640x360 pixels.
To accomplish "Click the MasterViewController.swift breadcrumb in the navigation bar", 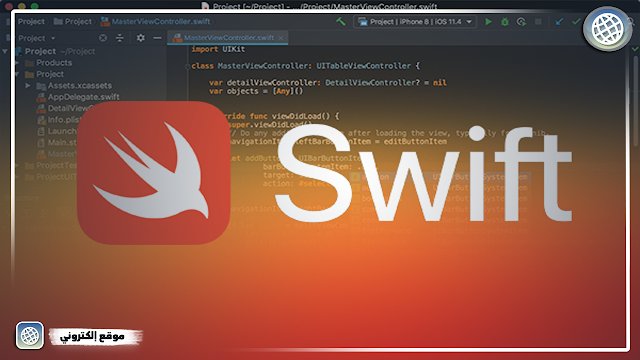I will pos(156,21).
